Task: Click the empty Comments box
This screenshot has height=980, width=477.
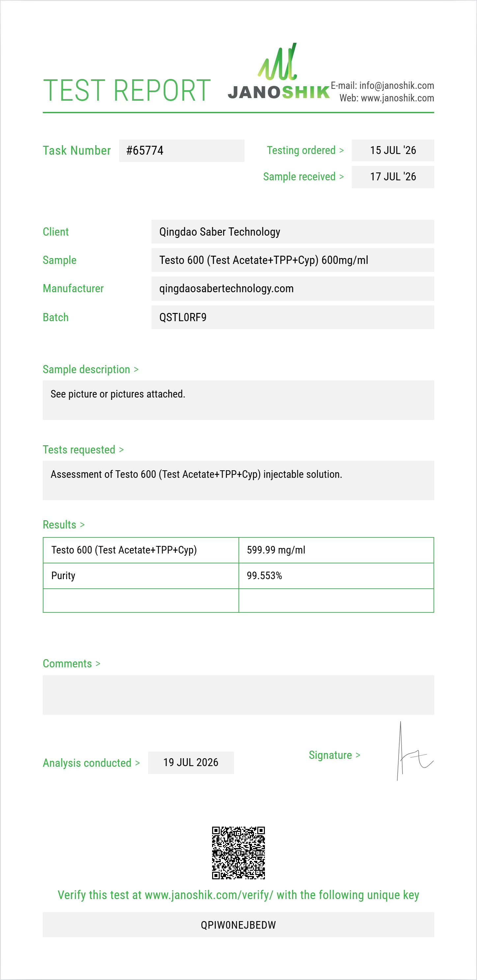Action: pos(238,695)
